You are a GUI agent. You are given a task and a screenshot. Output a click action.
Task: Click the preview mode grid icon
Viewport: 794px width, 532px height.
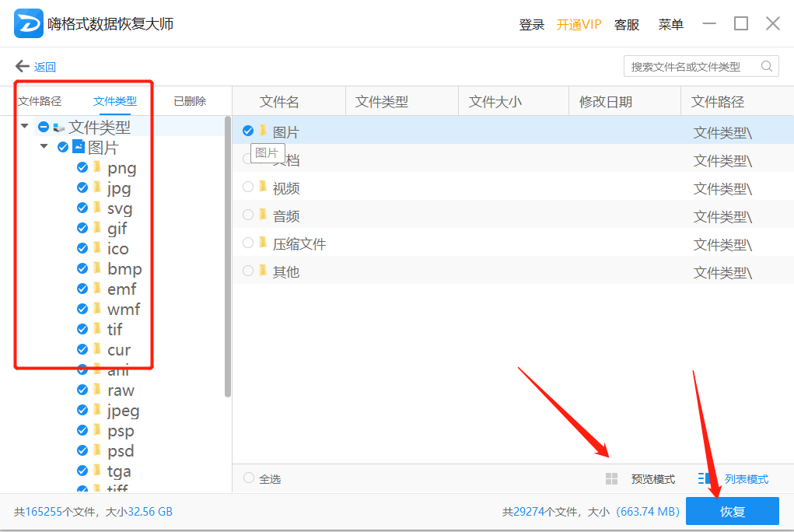pos(612,479)
